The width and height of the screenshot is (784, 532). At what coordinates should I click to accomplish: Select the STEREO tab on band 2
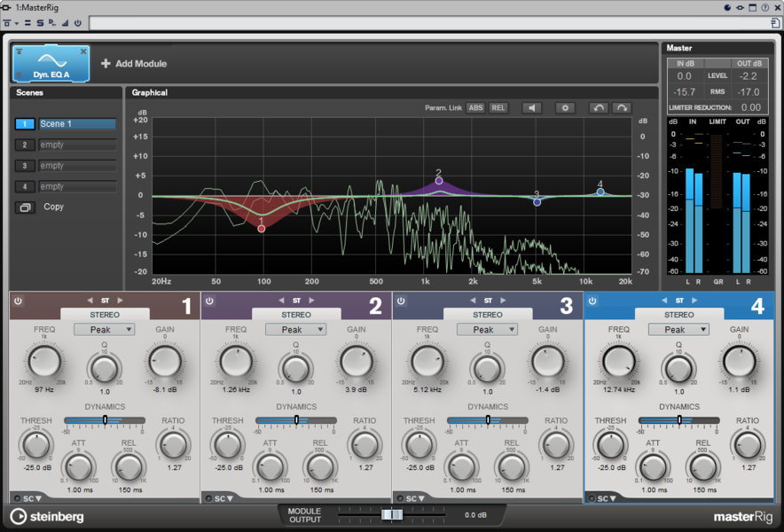tap(296, 315)
